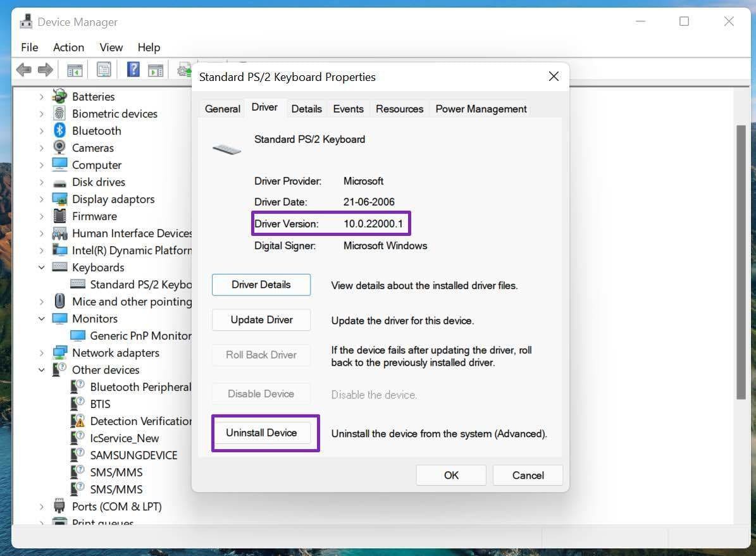The image size is (756, 556).
Task: Click the Back arrow toolbar icon
Action: pyautogui.click(x=23, y=70)
